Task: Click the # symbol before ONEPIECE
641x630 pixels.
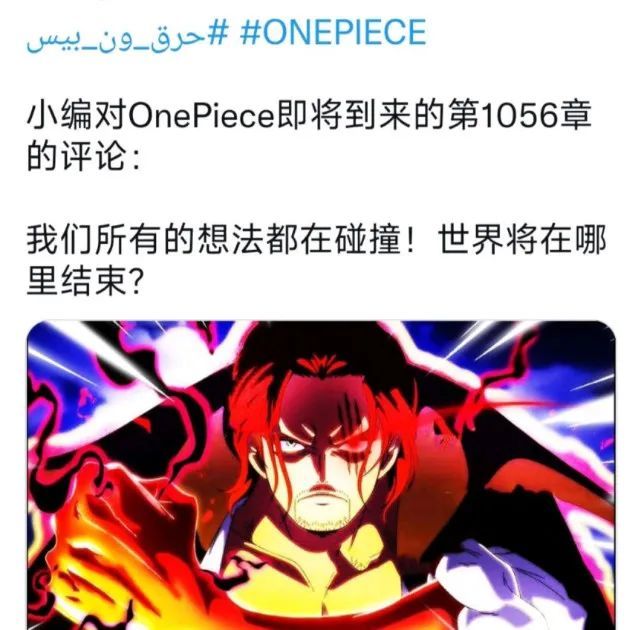Action: coord(250,32)
